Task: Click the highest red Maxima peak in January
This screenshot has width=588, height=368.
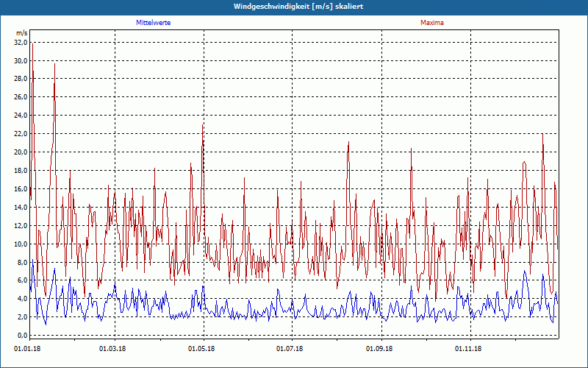Action: tap(32, 44)
